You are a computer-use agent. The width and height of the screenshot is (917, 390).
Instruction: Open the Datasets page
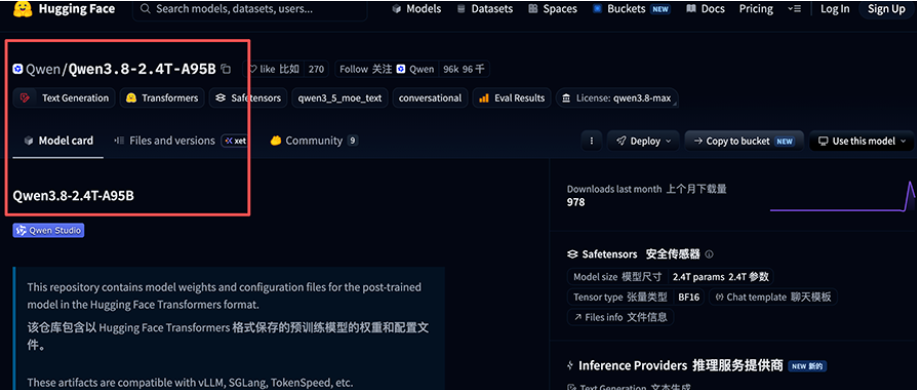pyautogui.click(x=485, y=9)
